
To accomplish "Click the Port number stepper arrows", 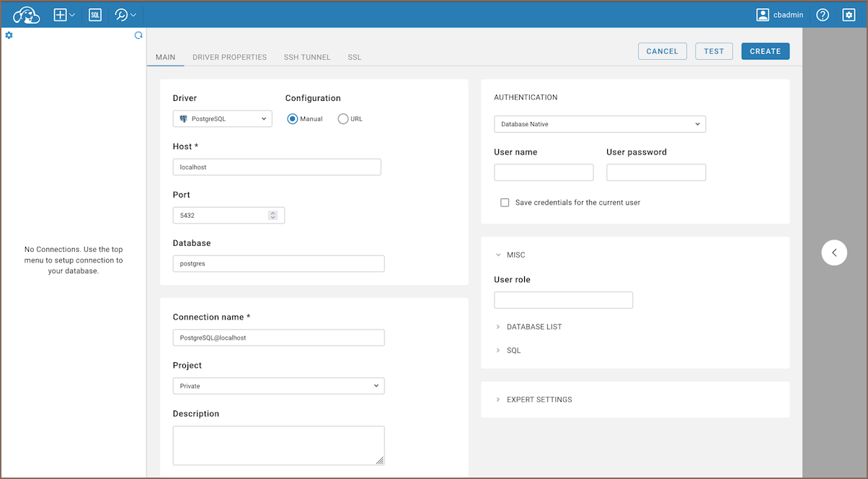I will coord(273,215).
